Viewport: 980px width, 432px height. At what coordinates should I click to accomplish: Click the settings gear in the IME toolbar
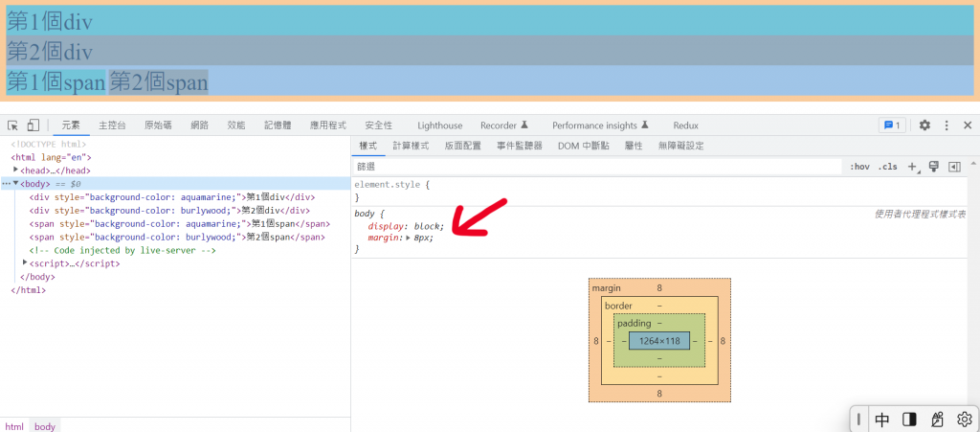[964, 419]
